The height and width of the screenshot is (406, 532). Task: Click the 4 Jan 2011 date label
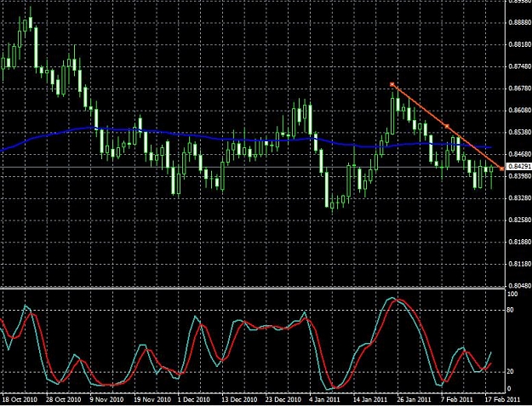point(326,399)
